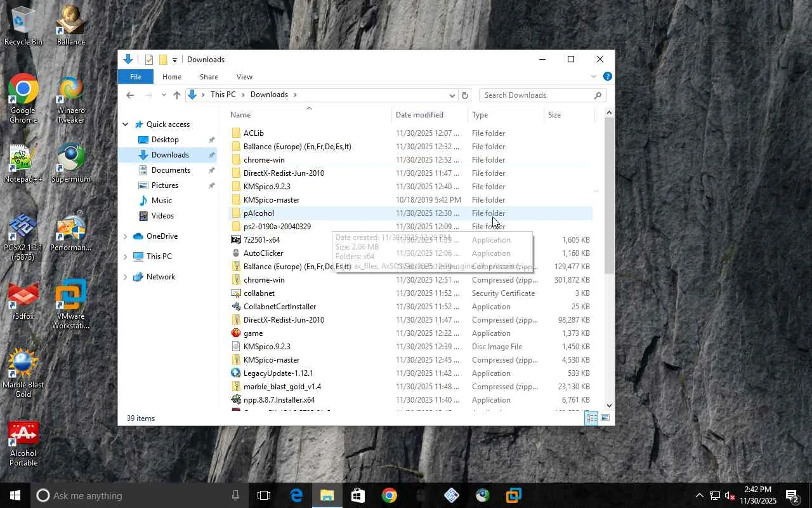812x508 pixels.
Task: Sort files by the Date modified column header
Action: [x=430, y=115]
